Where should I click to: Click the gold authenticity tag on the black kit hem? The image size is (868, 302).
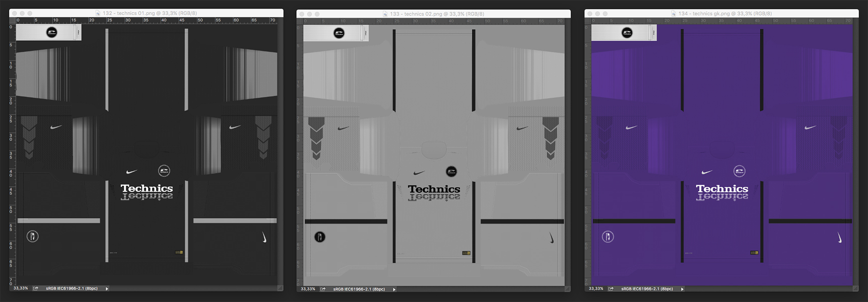pos(179,252)
